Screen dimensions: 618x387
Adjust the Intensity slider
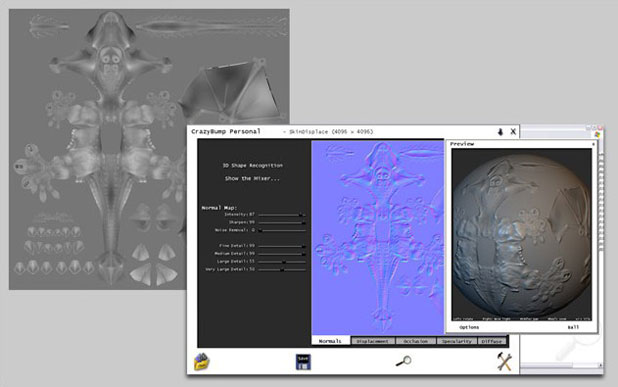[282, 215]
